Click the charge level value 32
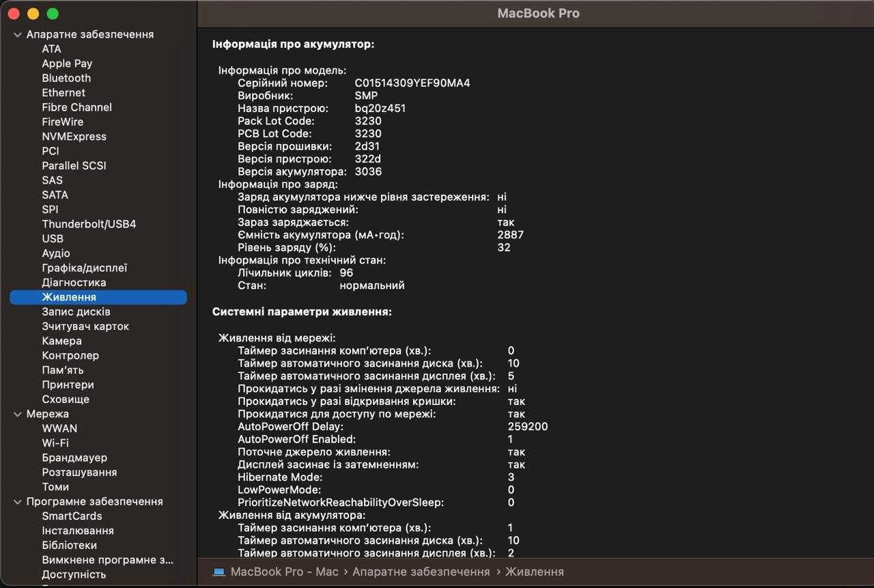 [504, 247]
